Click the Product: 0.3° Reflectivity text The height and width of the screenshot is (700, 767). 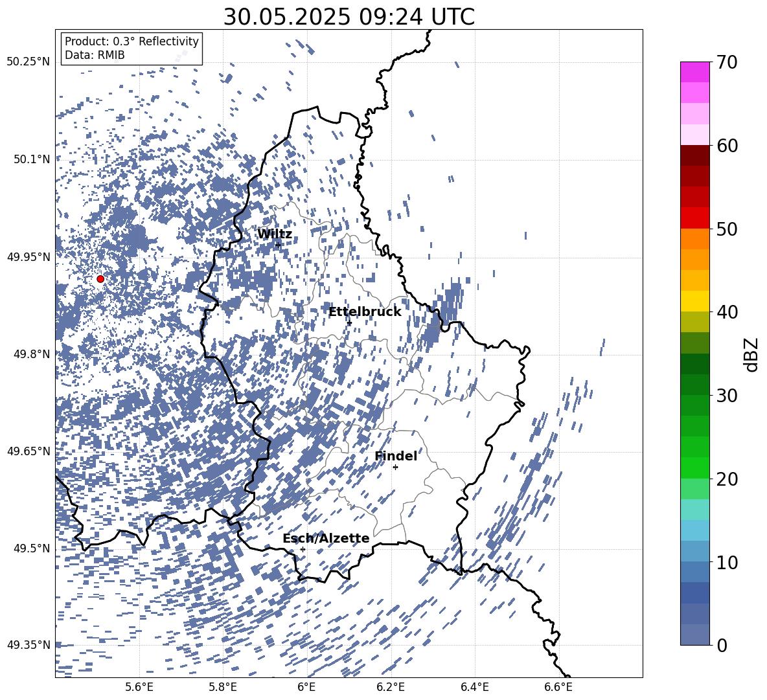click(132, 41)
